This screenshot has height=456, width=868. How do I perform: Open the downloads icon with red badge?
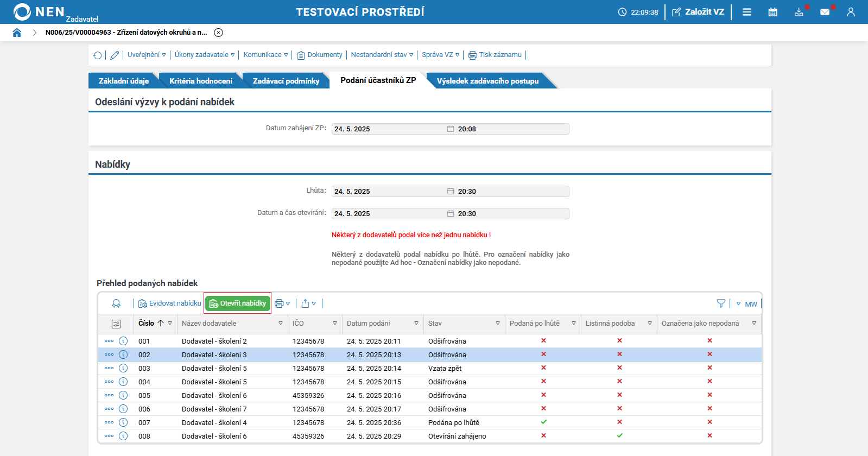(799, 12)
